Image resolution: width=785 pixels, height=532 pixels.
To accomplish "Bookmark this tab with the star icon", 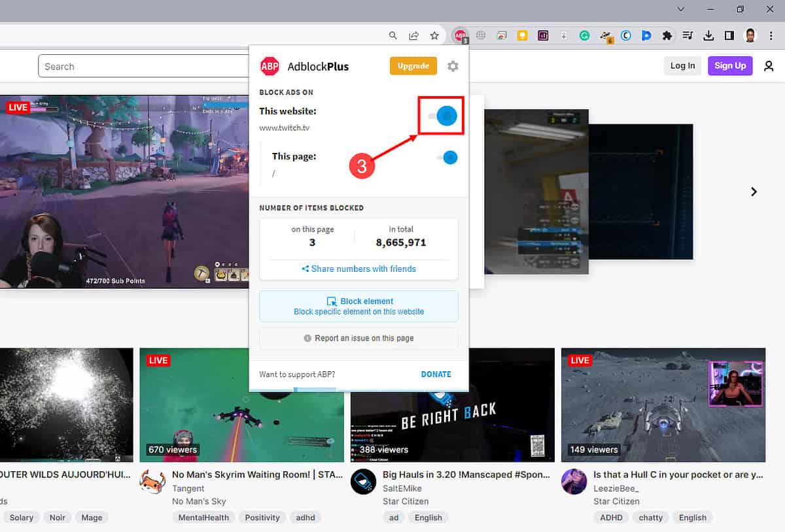I will click(434, 36).
